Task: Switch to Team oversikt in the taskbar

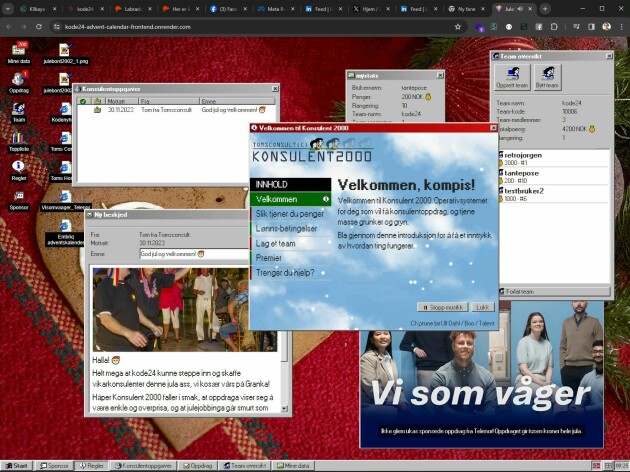Action: [x=245, y=466]
